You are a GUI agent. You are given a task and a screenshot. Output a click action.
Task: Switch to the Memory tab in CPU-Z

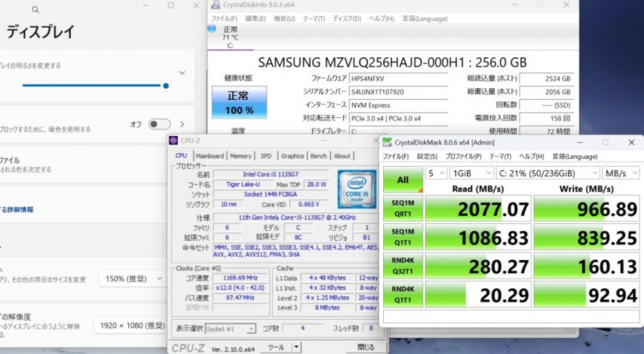pos(241,156)
